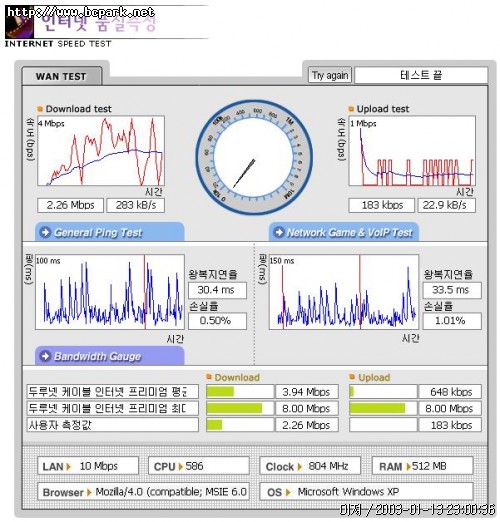Click the 183 kbps upload speed box

pyautogui.click(x=382, y=205)
